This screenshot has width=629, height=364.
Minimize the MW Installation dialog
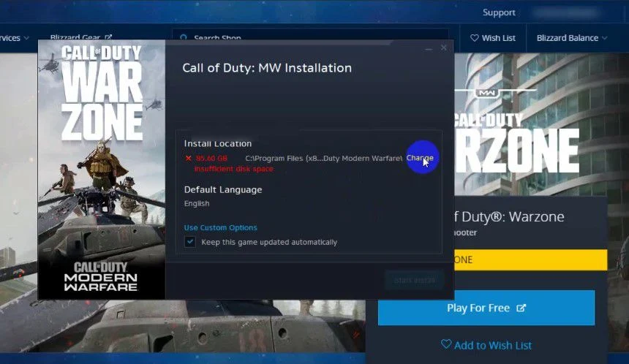pyautogui.click(x=429, y=48)
